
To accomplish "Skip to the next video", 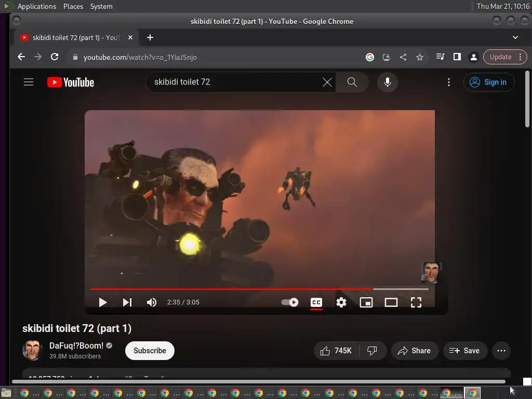I will click(127, 302).
